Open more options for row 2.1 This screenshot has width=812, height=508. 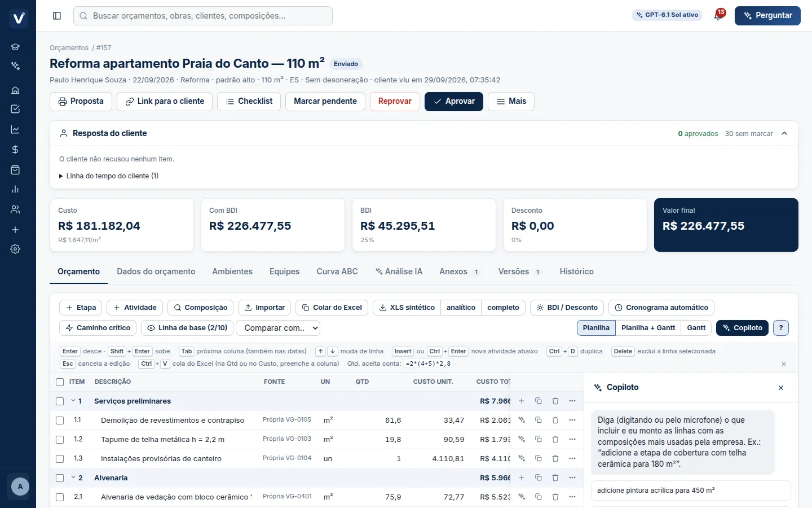tap(572, 497)
